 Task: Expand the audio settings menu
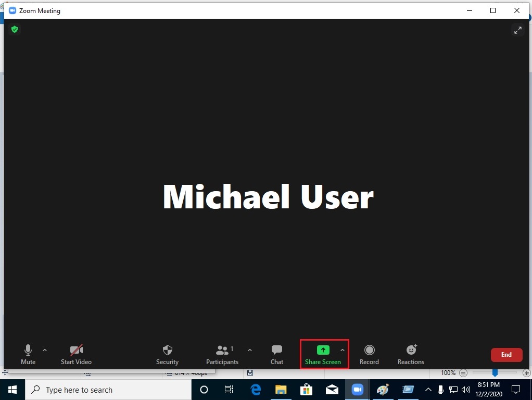pos(45,350)
